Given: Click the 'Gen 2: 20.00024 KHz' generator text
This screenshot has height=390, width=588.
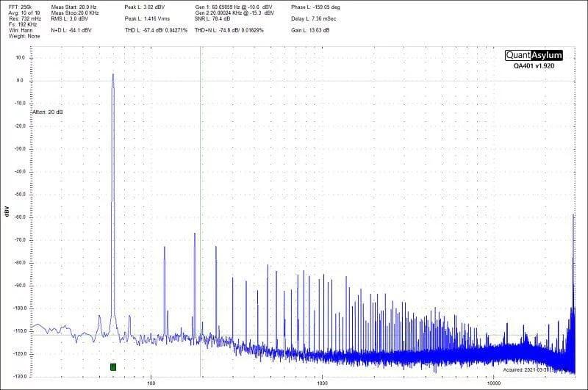Looking at the screenshot, I should (x=234, y=12).
